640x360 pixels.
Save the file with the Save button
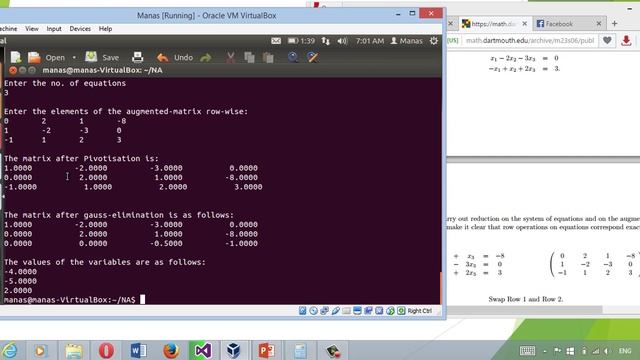[102, 58]
